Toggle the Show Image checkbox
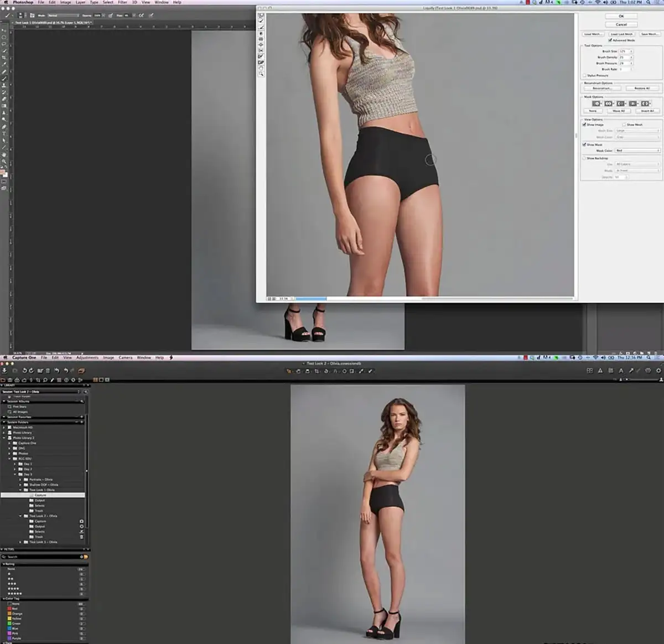This screenshot has width=664, height=644. 585,125
